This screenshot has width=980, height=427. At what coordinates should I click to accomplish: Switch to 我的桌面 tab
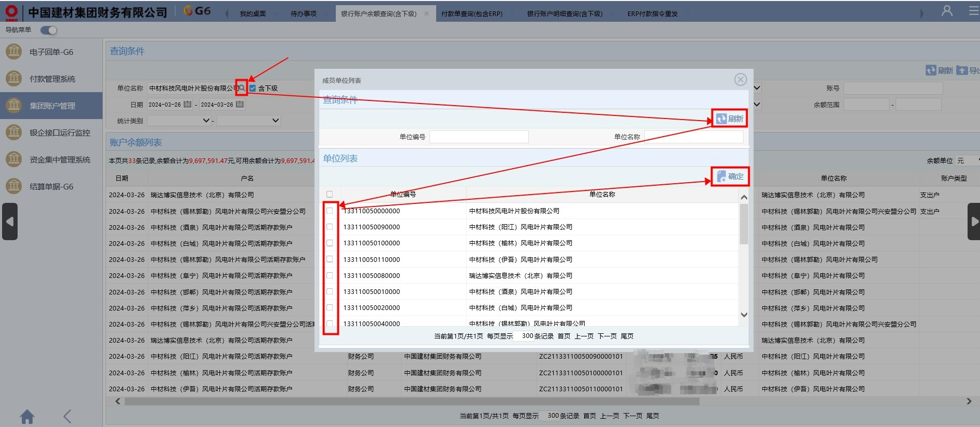pyautogui.click(x=253, y=14)
